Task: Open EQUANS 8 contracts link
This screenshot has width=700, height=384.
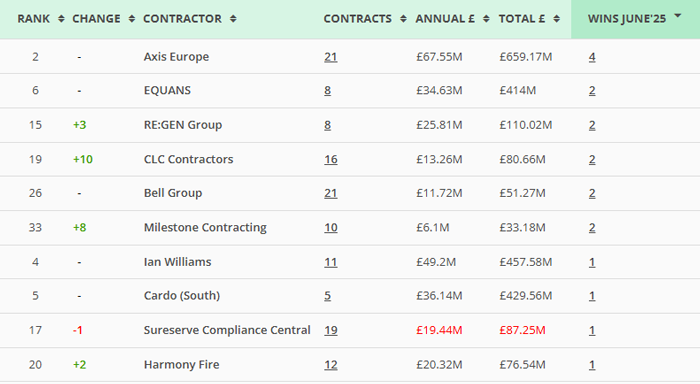Action: click(328, 91)
